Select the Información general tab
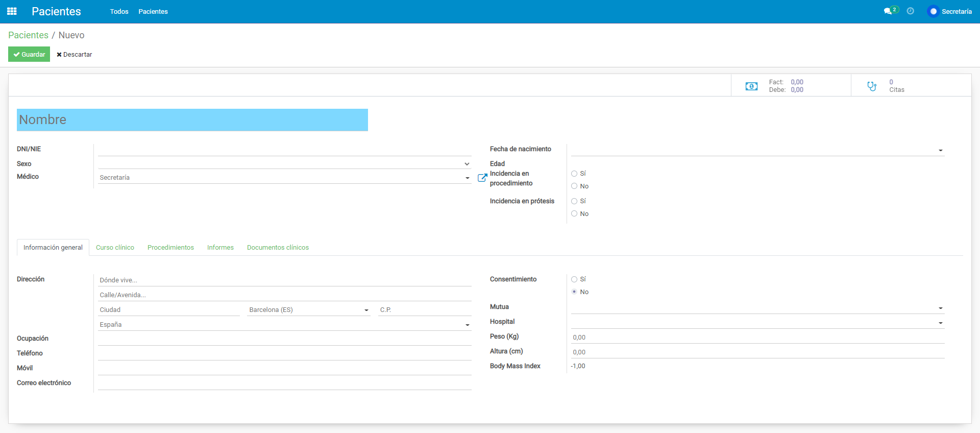 coord(53,248)
